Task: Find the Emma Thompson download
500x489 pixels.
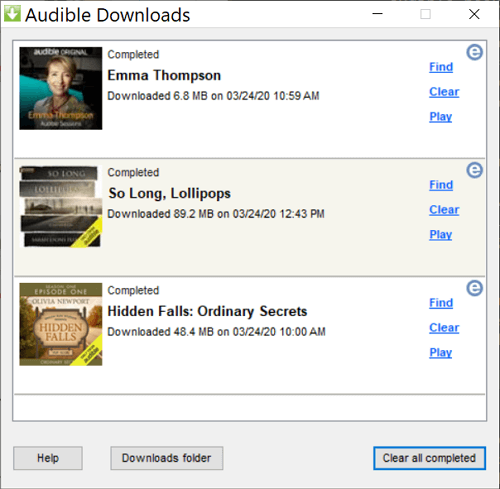Action: (441, 67)
